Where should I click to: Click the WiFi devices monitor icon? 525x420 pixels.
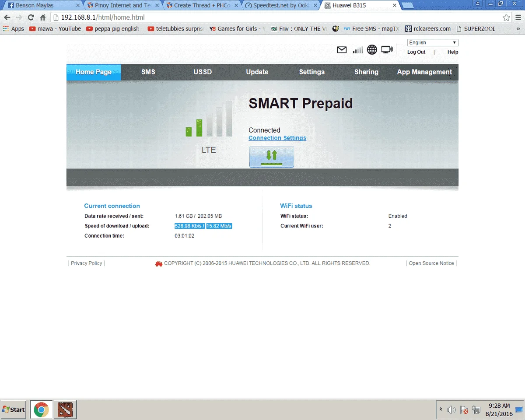(387, 50)
